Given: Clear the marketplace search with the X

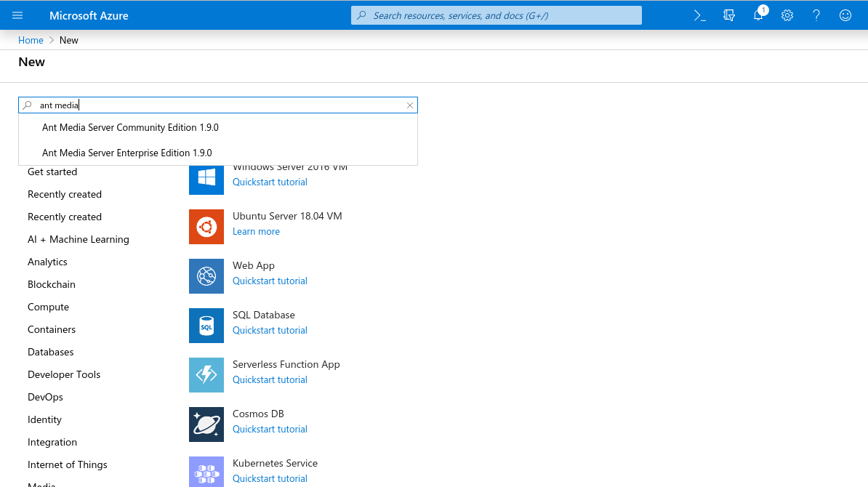Looking at the screenshot, I should point(409,105).
